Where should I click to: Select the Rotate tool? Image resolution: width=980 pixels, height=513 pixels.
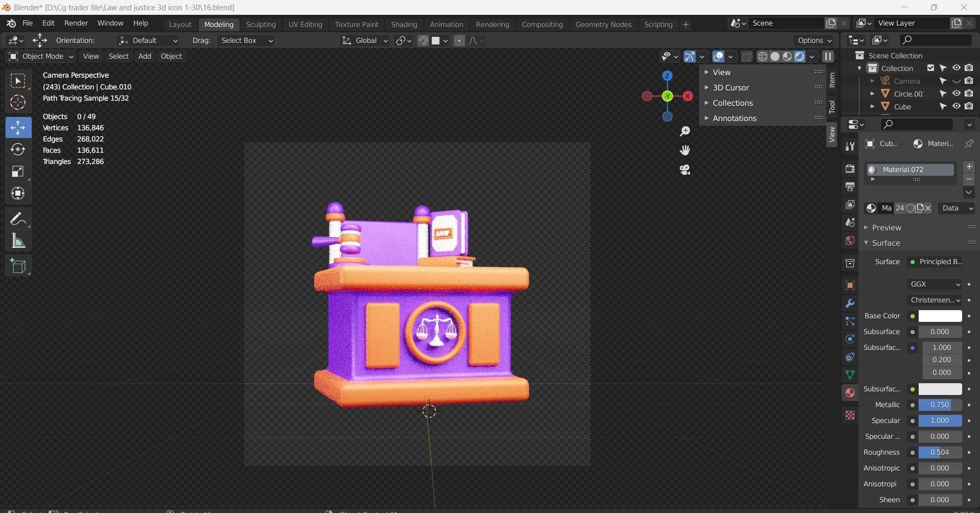[18, 149]
